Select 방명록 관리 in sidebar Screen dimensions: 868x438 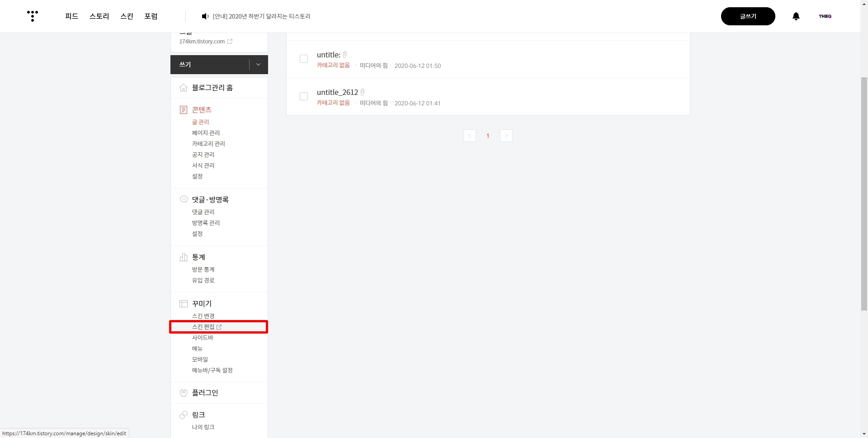[x=206, y=223]
